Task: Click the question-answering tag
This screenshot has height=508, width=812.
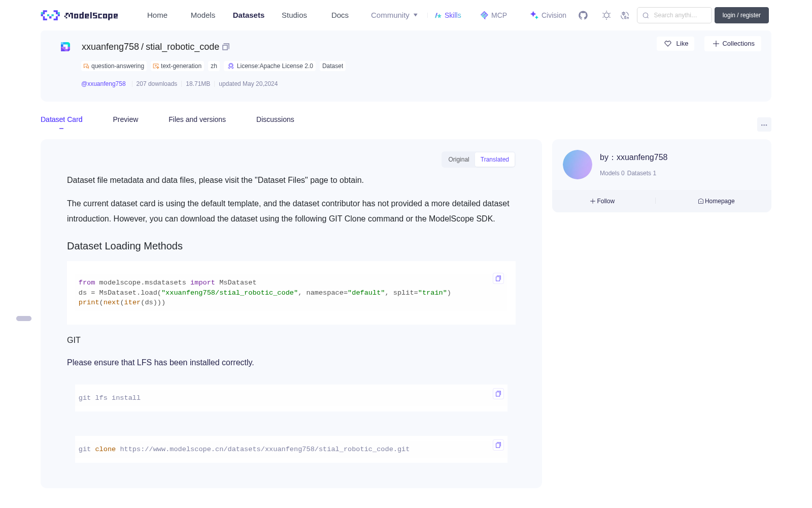Action: [x=114, y=66]
